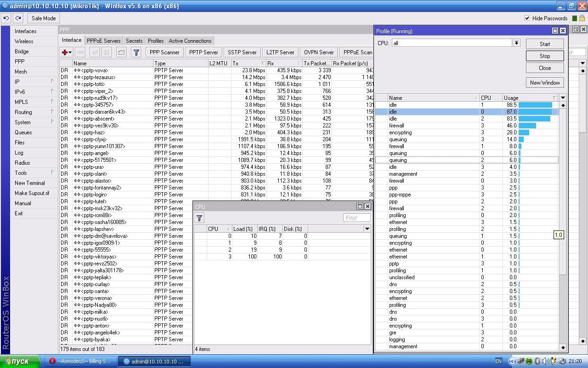Click the Enable checkmark icon in PPP toolbar
Screen dimensions: 588x368
[95, 52]
